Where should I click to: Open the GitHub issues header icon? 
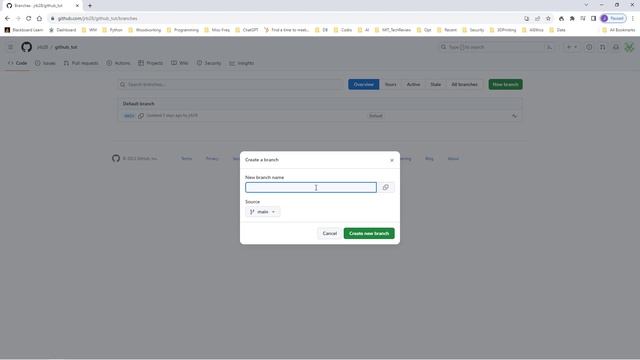pos(589,47)
